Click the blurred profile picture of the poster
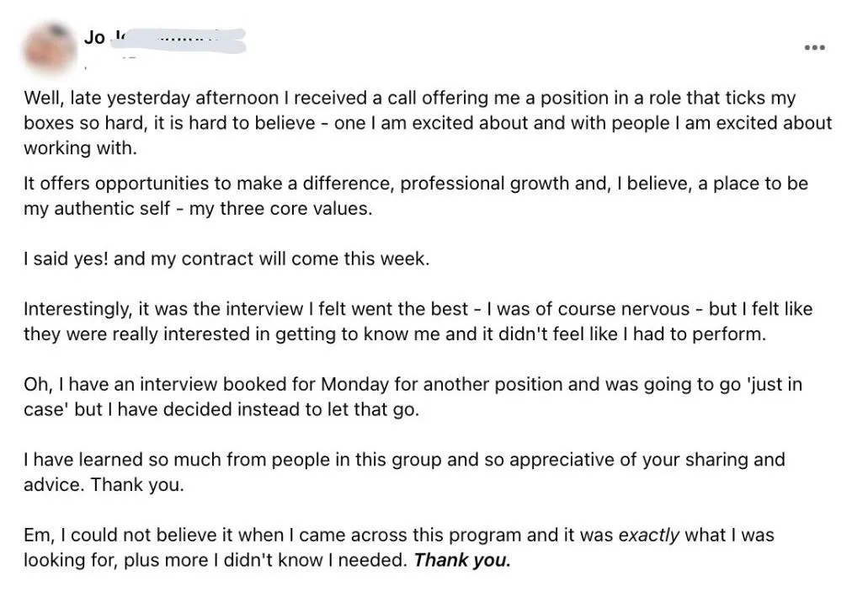 pos(49,49)
